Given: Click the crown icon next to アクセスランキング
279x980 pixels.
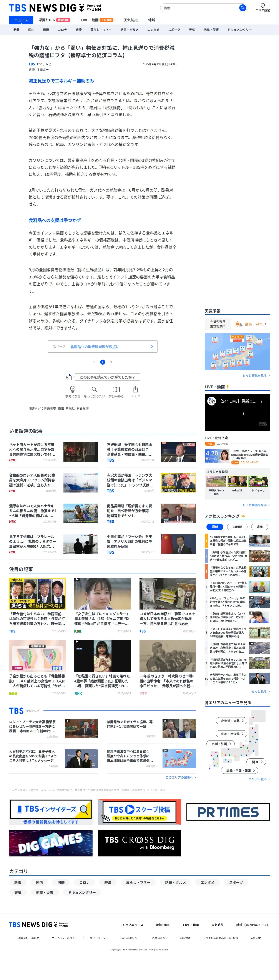Looking at the screenshot, I should [243, 516].
